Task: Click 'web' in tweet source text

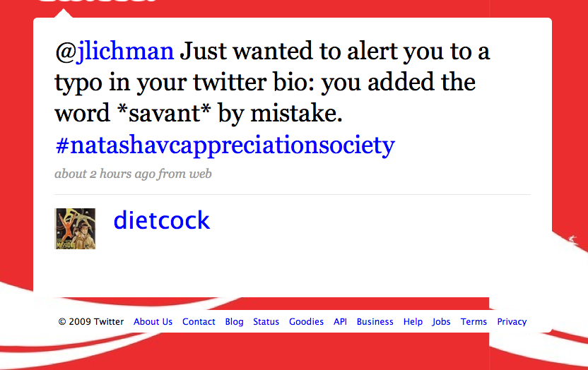Action: tap(200, 174)
